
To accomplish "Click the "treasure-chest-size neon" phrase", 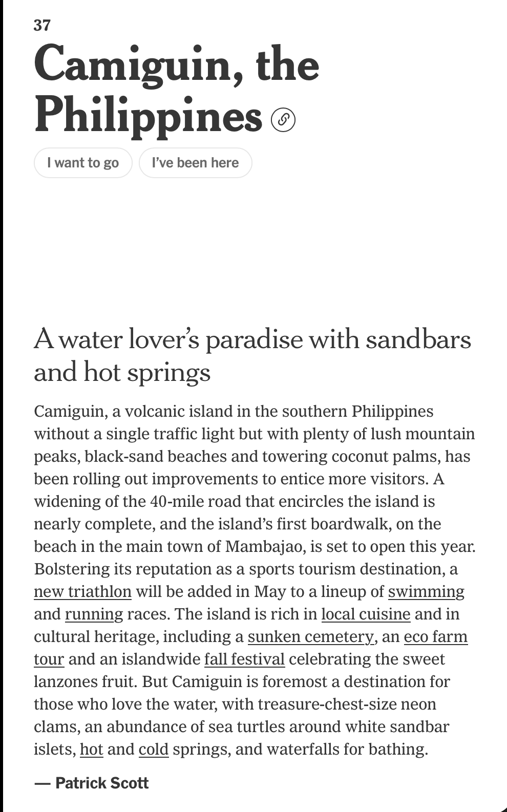I will tap(347, 704).
